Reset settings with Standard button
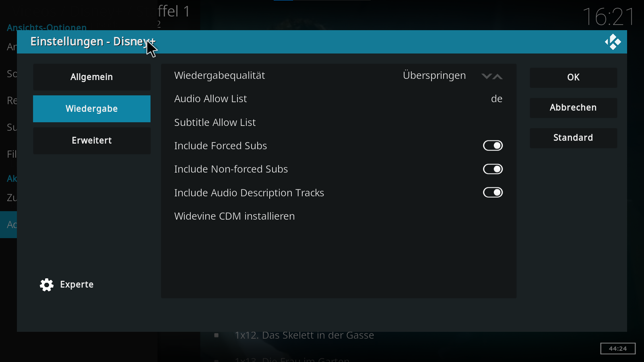The height and width of the screenshot is (362, 644). pyautogui.click(x=573, y=138)
